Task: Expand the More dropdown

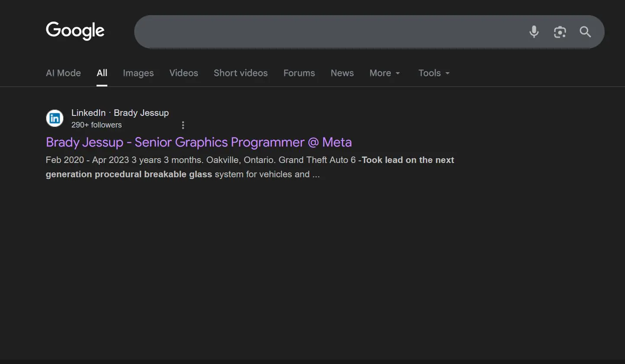Action: 385,73
